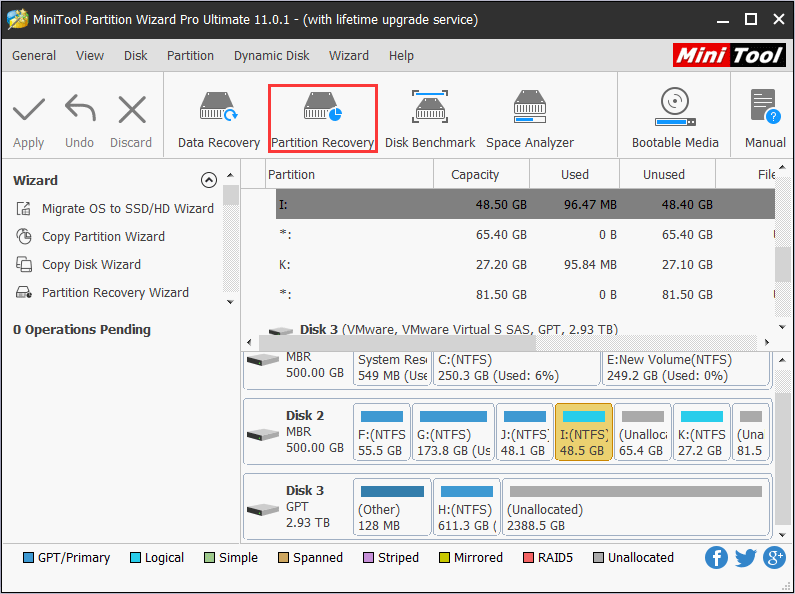This screenshot has height=594, width=795.
Task: Click Partition Recovery Wizard link
Action: 115,292
